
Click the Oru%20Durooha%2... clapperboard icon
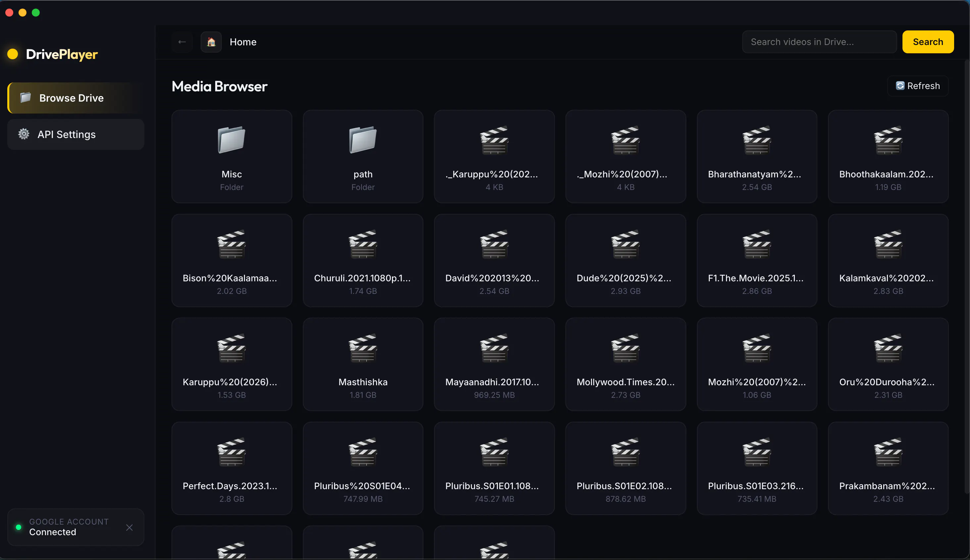[x=888, y=348]
